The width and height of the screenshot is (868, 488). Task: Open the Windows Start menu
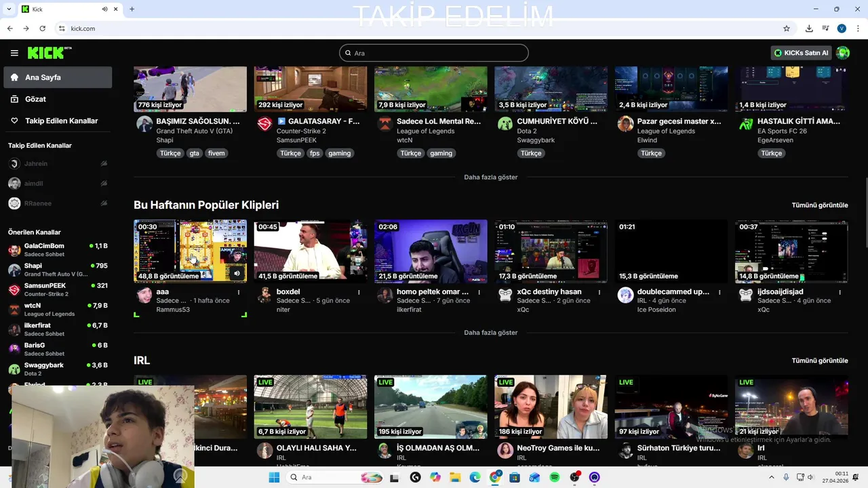(274, 477)
